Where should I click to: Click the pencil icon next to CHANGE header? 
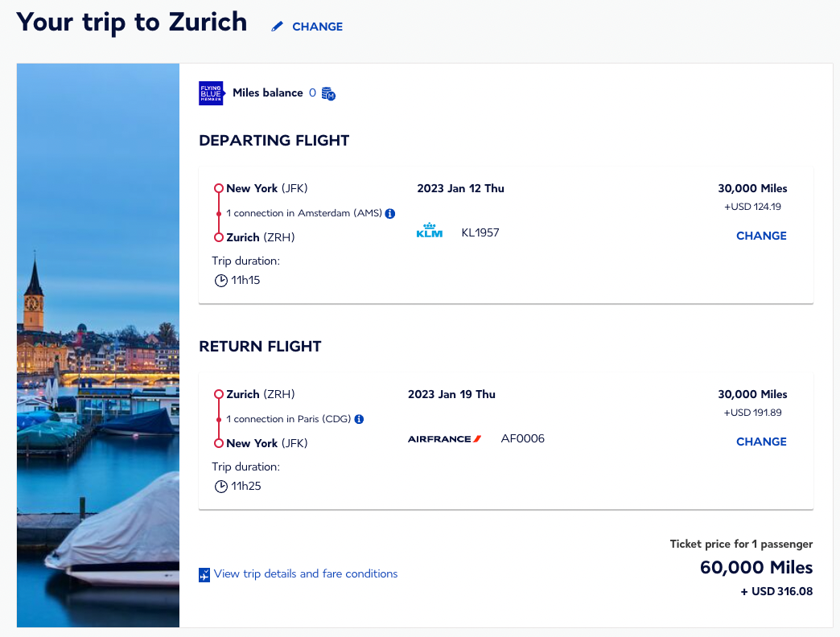click(x=277, y=26)
